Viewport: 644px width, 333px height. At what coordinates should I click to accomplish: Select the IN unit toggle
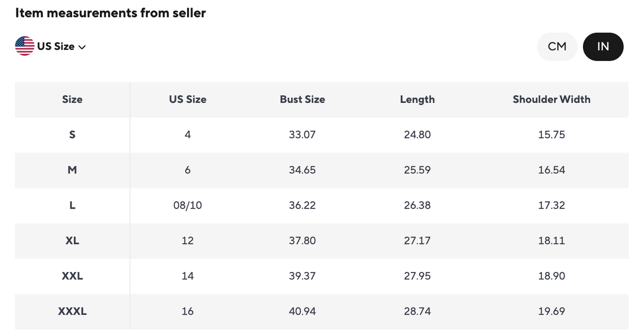coord(603,46)
